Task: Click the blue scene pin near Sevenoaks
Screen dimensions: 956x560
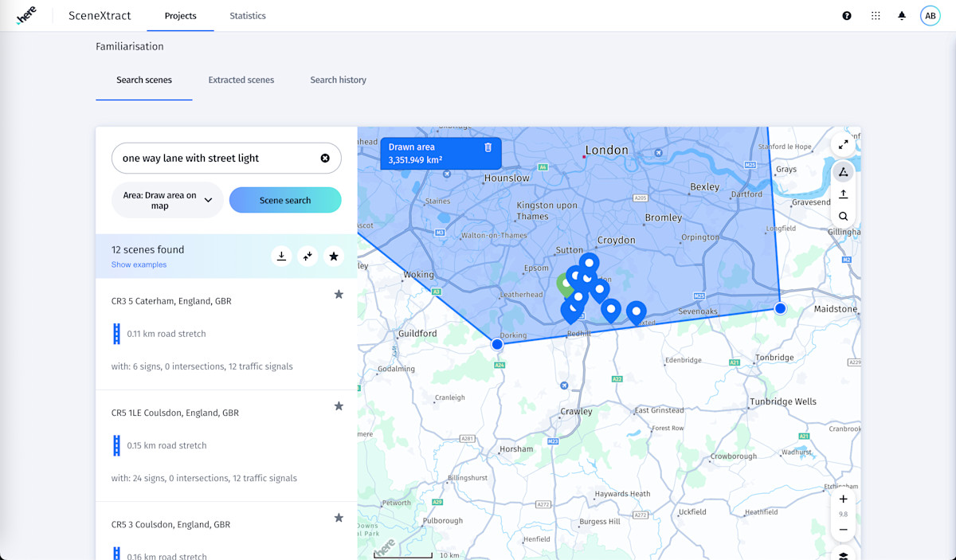Action: (x=636, y=313)
